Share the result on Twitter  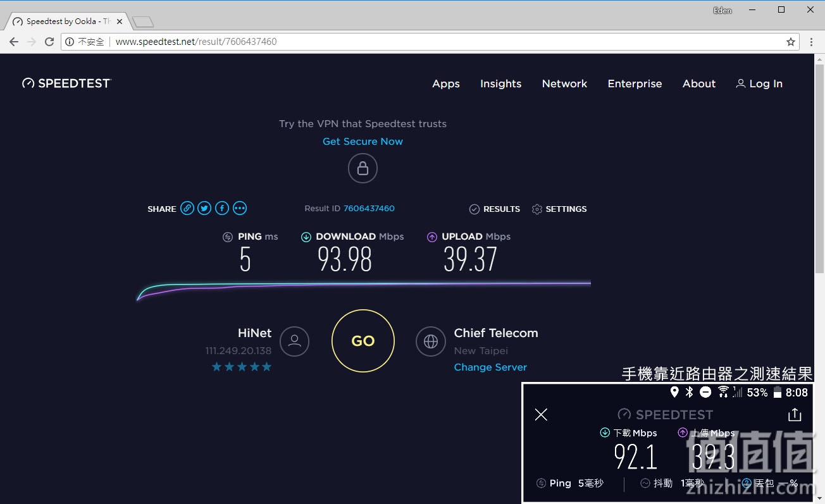point(204,208)
